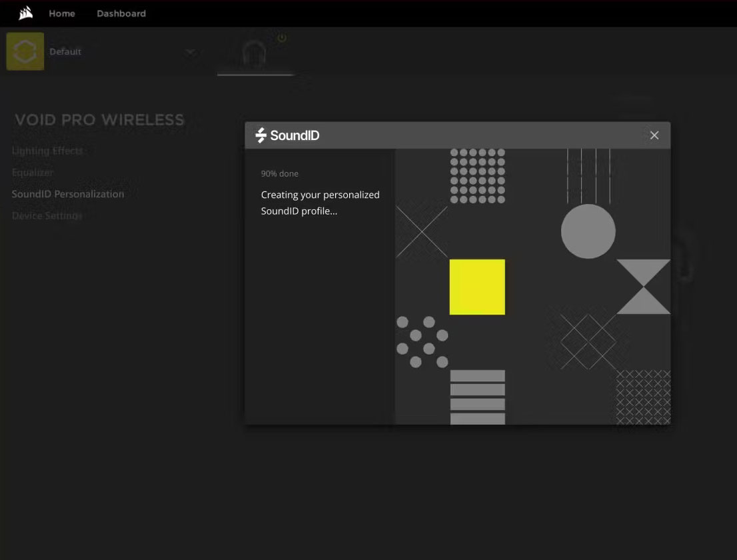
Task: Click the power icon above headset
Action: tap(282, 37)
